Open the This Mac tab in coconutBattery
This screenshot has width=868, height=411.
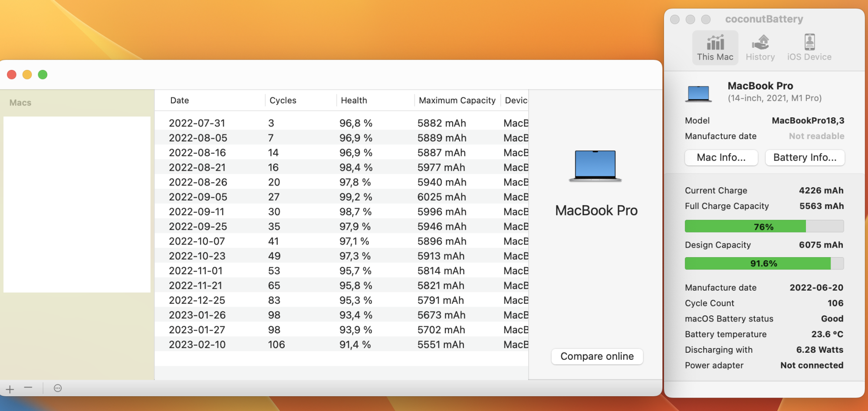[715, 48]
